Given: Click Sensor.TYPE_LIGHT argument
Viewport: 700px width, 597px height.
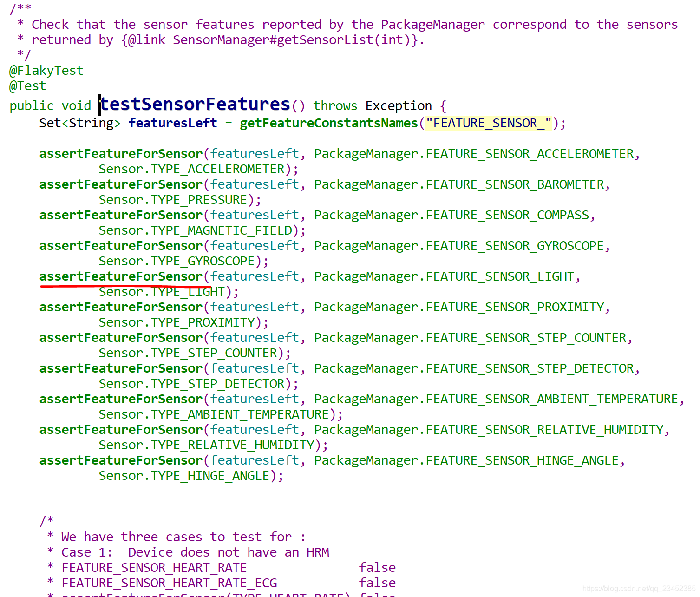Looking at the screenshot, I should (x=162, y=292).
